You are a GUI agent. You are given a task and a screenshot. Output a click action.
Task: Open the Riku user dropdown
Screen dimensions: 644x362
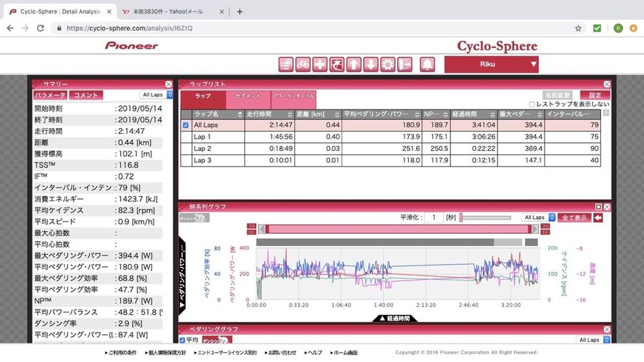pyautogui.click(x=491, y=64)
